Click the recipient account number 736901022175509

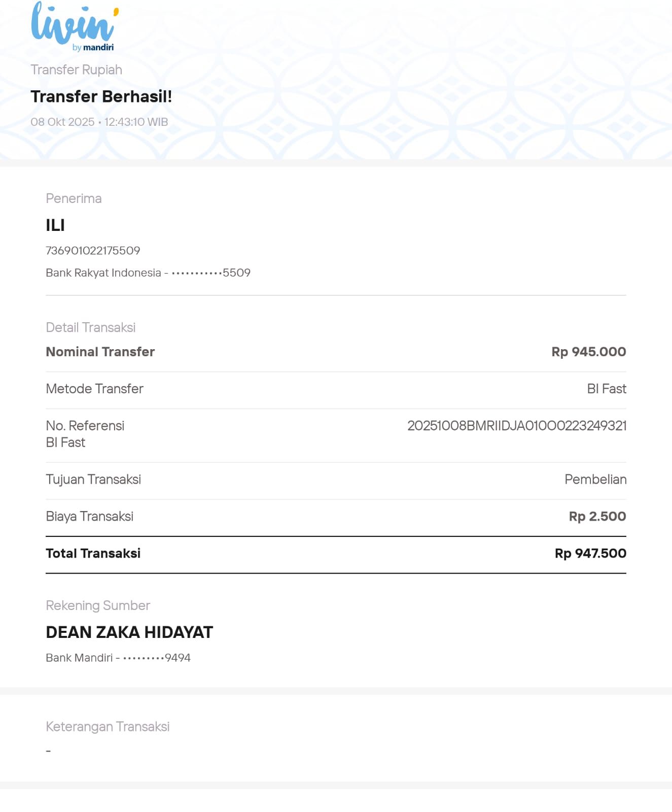tap(93, 251)
